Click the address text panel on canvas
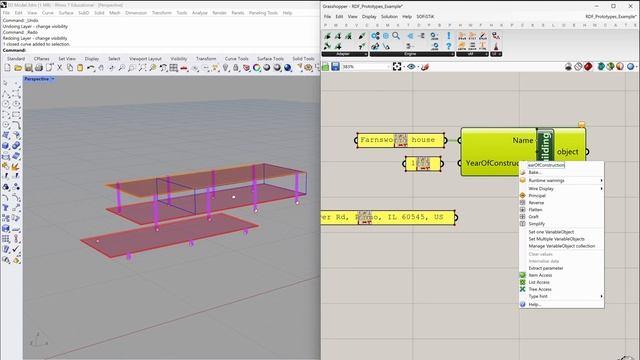Viewport: 640px width, 360px height. click(x=389, y=217)
